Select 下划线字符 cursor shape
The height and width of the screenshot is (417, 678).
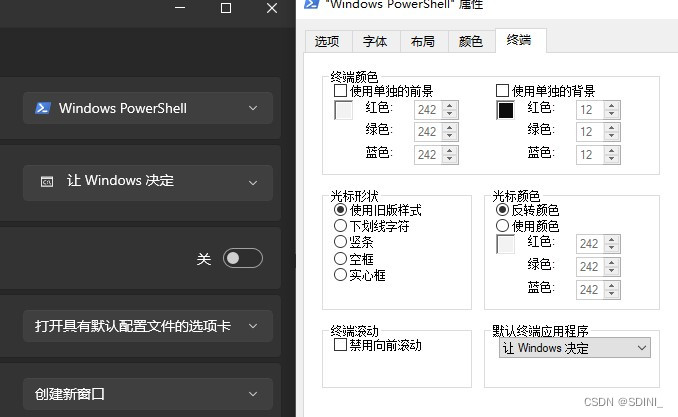(340, 225)
